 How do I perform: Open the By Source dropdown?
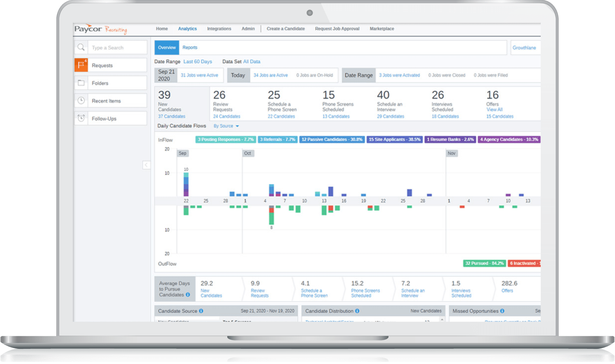pos(226,126)
